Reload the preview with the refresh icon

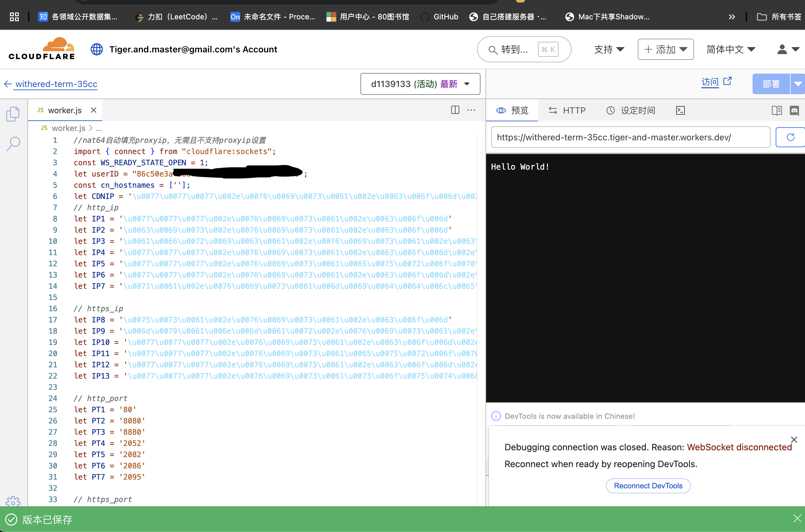click(x=790, y=137)
